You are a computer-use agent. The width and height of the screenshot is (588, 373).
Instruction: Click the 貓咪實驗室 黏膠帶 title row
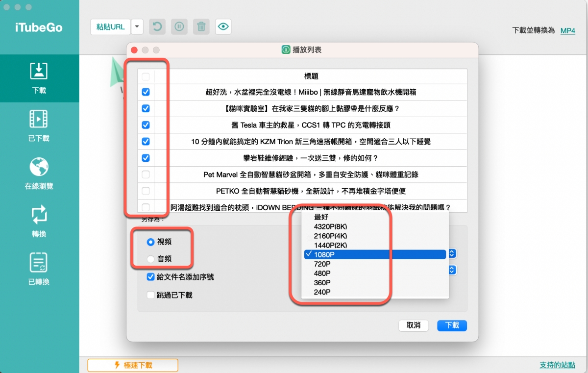(311, 108)
